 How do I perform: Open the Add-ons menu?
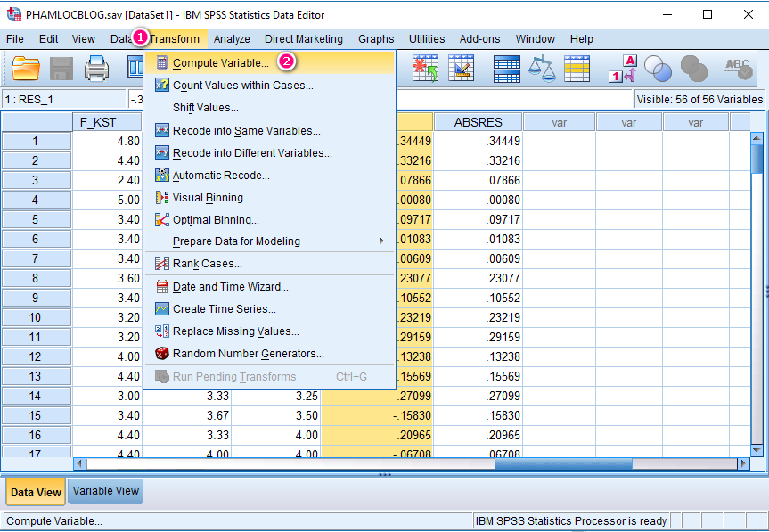click(x=479, y=38)
